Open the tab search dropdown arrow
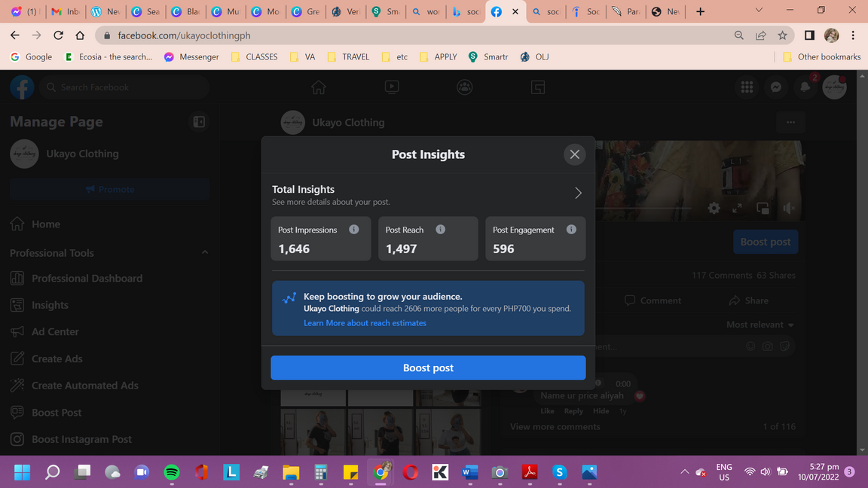The height and width of the screenshot is (488, 868). click(759, 11)
